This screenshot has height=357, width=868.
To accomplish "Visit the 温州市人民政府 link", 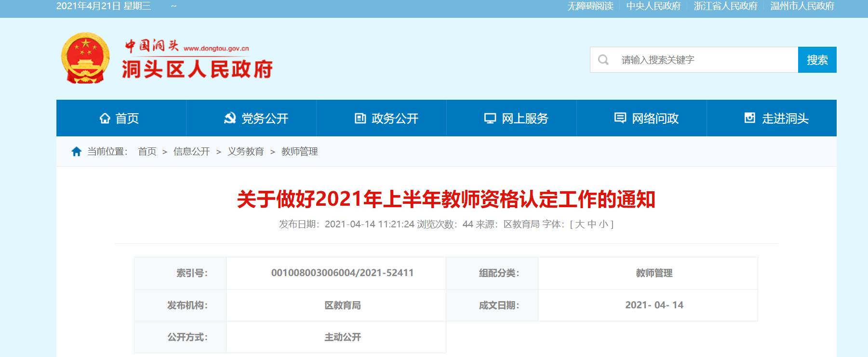I will 802,6.
